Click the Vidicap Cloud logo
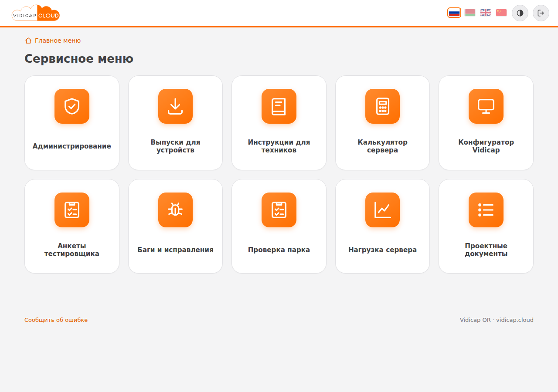Image resolution: width=558 pixels, height=392 pixels. click(36, 13)
